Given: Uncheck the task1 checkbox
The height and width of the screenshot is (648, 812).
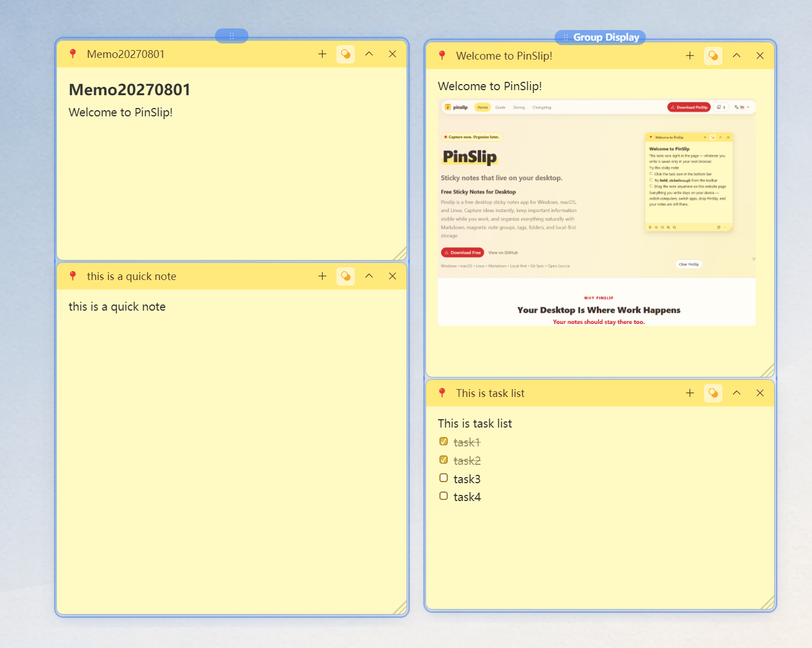Looking at the screenshot, I should coord(443,441).
